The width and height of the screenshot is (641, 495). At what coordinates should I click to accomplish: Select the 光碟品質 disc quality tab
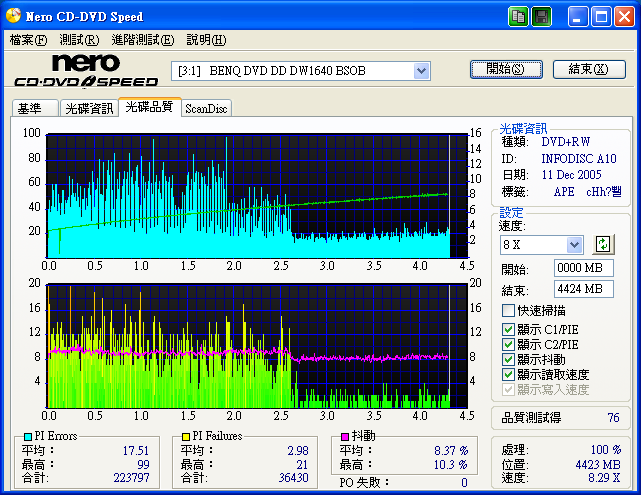(x=150, y=107)
